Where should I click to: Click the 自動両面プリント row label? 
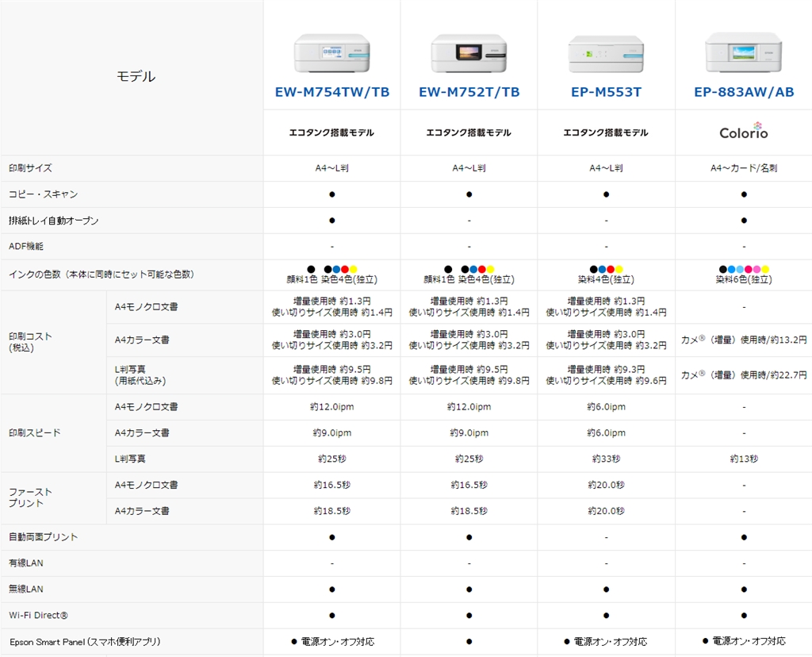[44, 537]
